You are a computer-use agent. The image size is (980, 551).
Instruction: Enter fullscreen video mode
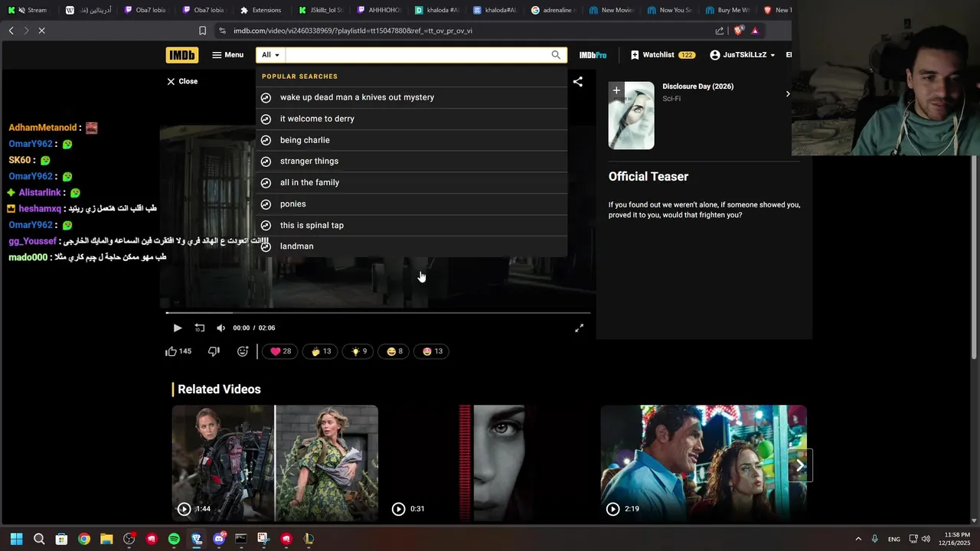(x=580, y=328)
